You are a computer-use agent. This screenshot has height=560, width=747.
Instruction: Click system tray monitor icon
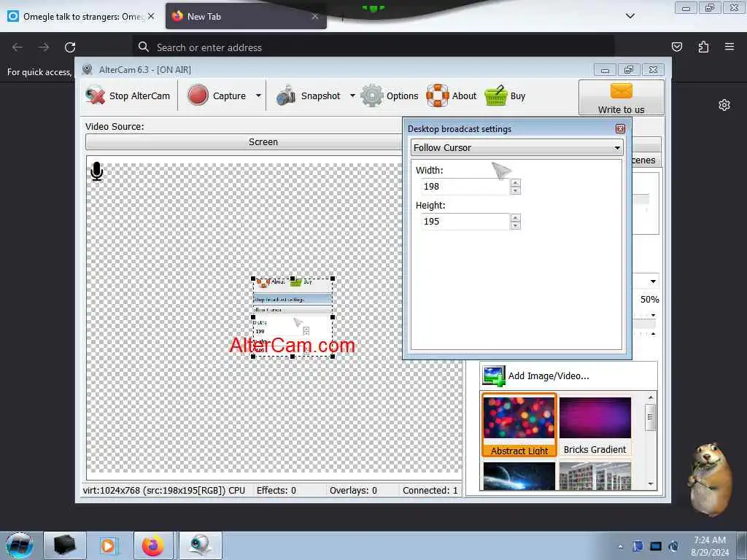656,546
